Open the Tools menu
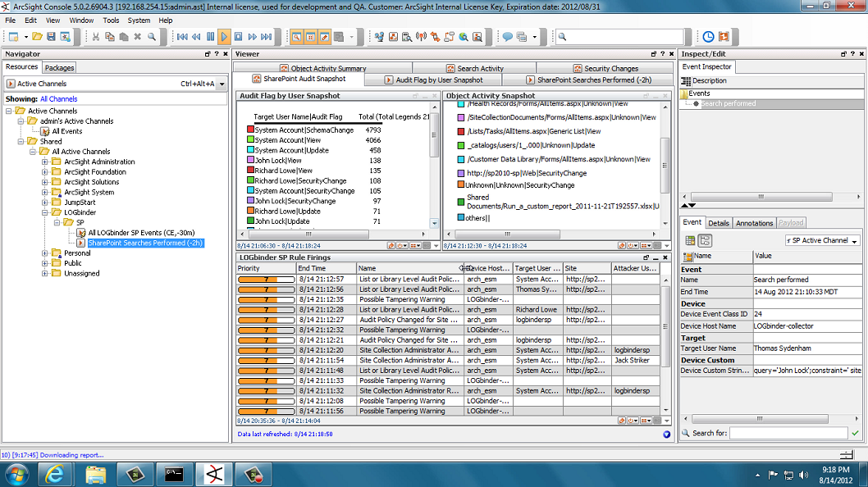Image resolution: width=868 pixels, height=487 pixels. [111, 20]
